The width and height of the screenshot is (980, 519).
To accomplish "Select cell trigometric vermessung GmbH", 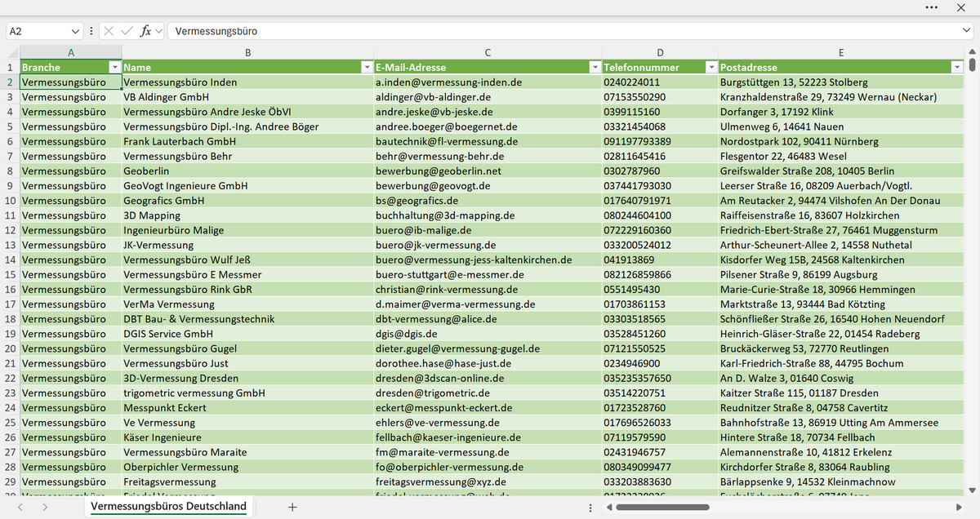I will pos(247,393).
